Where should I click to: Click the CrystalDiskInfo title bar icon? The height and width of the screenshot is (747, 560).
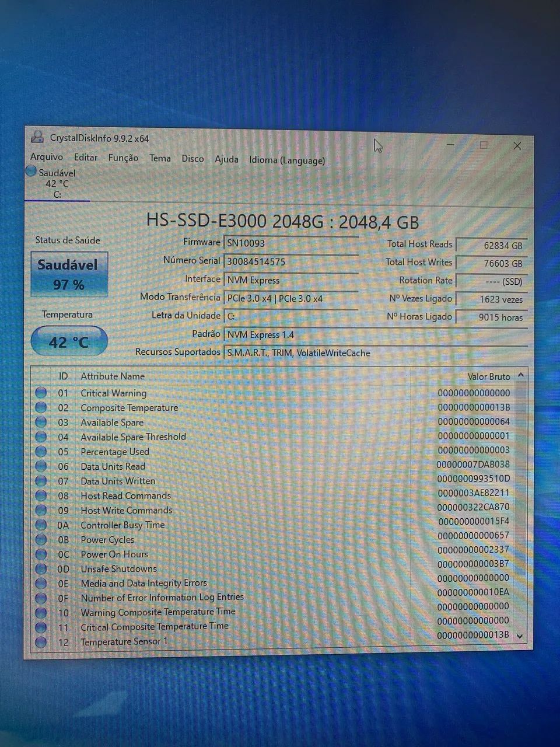[37, 138]
